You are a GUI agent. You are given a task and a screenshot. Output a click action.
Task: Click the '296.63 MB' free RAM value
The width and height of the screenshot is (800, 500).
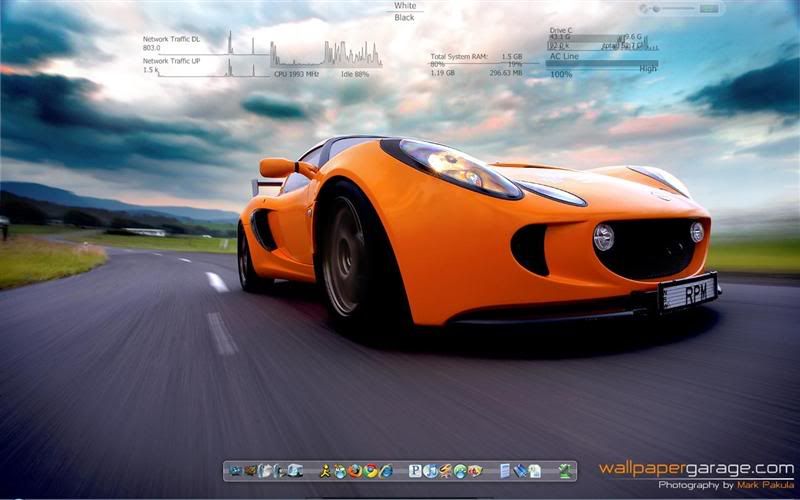pos(506,73)
